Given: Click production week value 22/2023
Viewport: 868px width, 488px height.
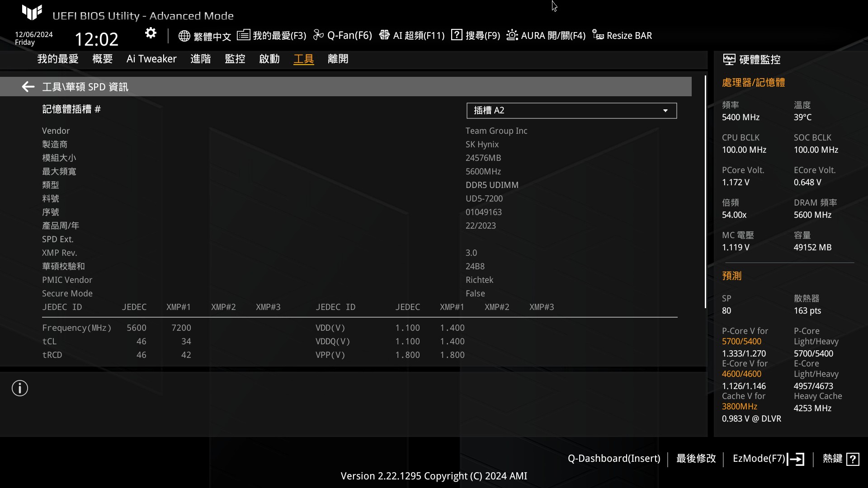Looking at the screenshot, I should point(481,226).
